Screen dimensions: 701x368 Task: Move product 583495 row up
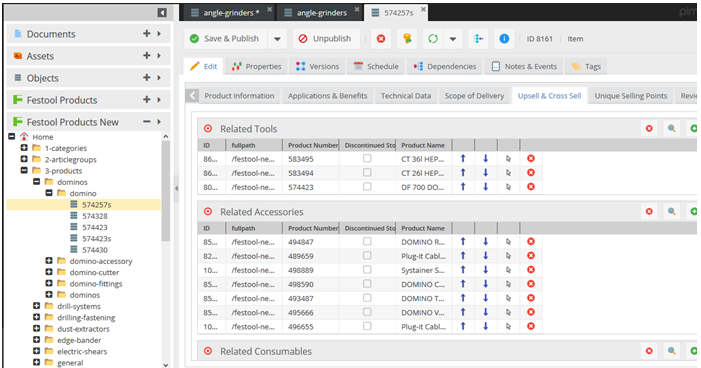[463, 158]
